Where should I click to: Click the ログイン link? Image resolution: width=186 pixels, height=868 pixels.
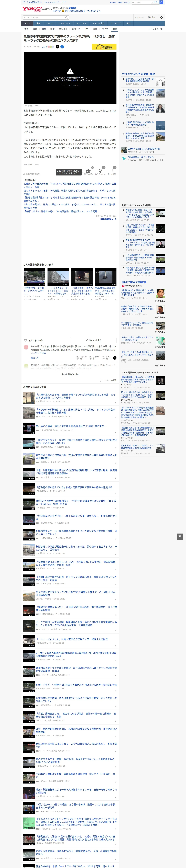pyautogui.click(x=57, y=11)
